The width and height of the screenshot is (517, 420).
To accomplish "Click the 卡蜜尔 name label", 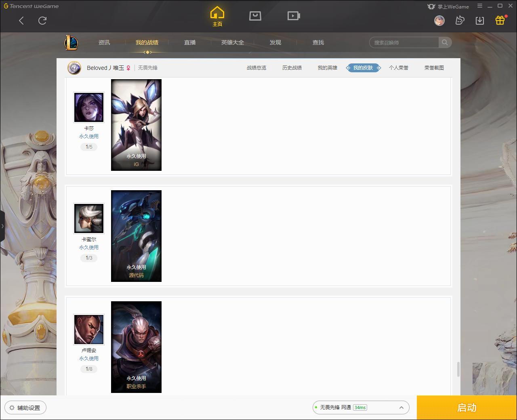I will (89, 239).
